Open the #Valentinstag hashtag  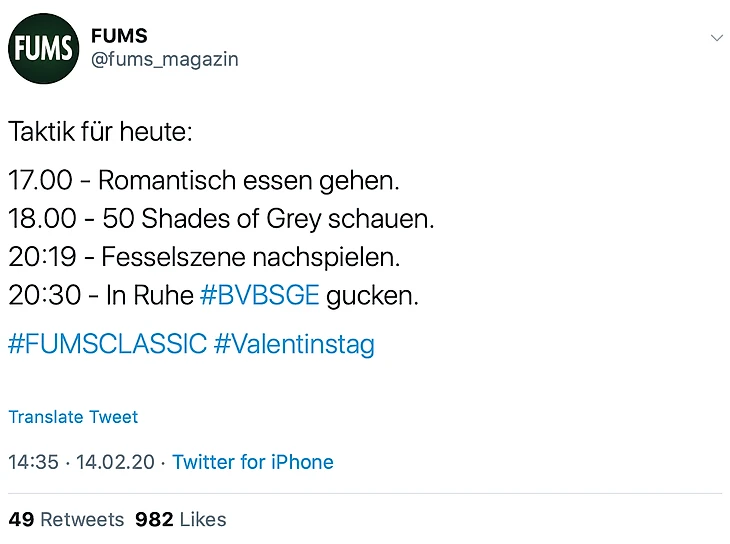294,345
